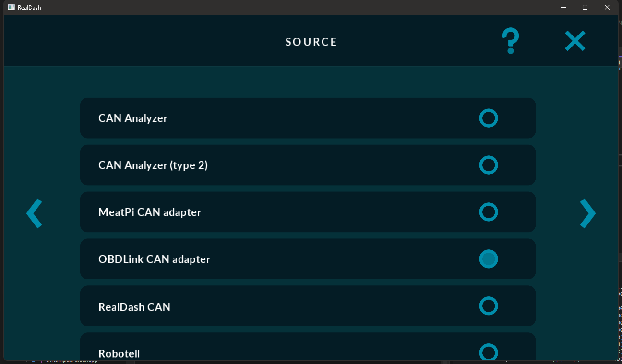Screen dimensions: 622x364
Task: Click the 'RealDash CAN' text label
Action: 134,307
